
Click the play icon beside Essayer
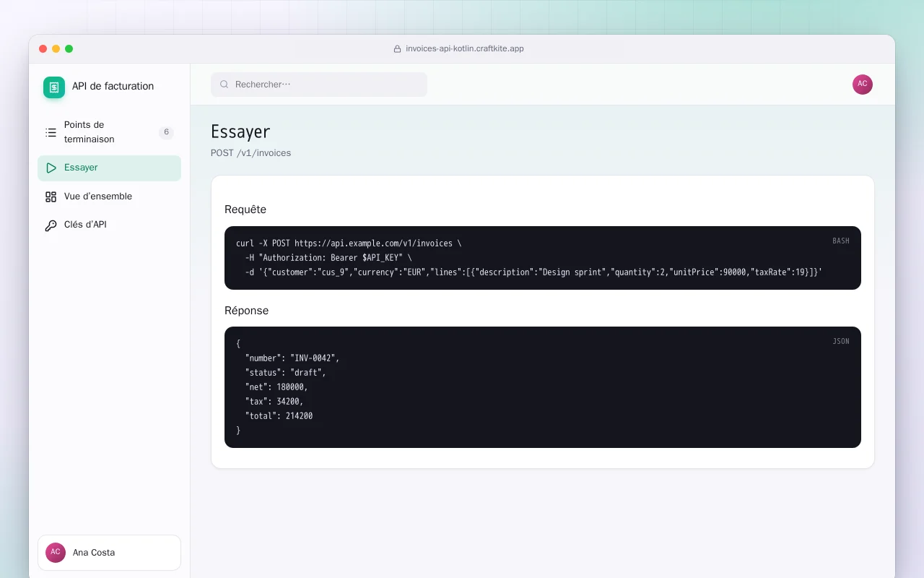pyautogui.click(x=51, y=168)
